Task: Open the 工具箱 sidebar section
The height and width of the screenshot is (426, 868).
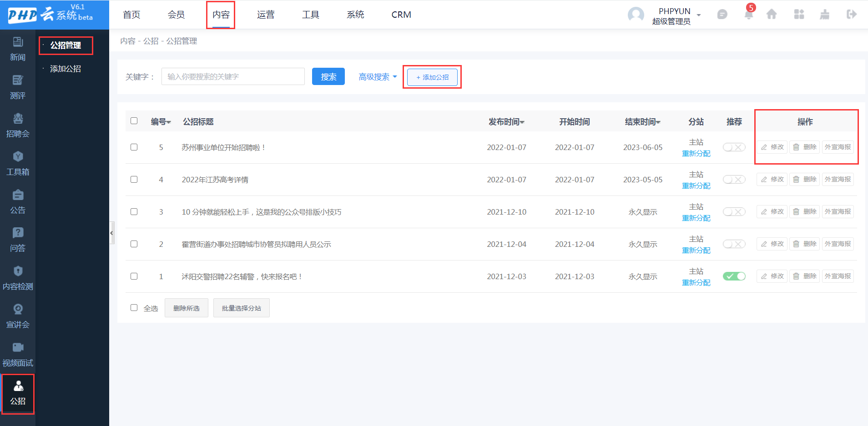Action: pyautogui.click(x=18, y=164)
